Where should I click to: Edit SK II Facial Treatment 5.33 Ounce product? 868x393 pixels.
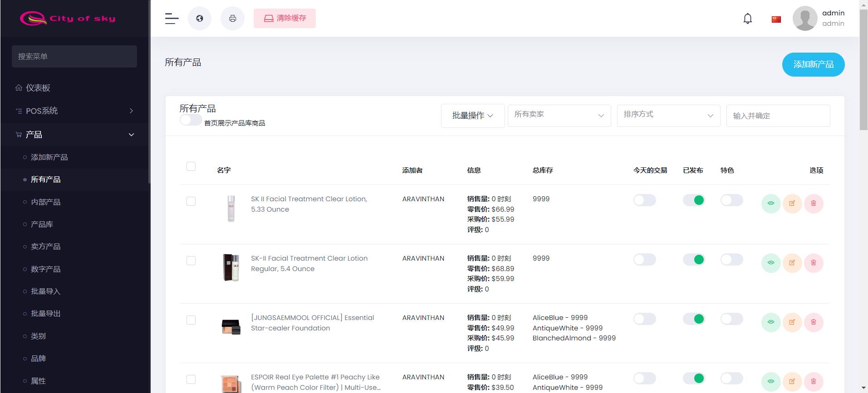tap(792, 204)
